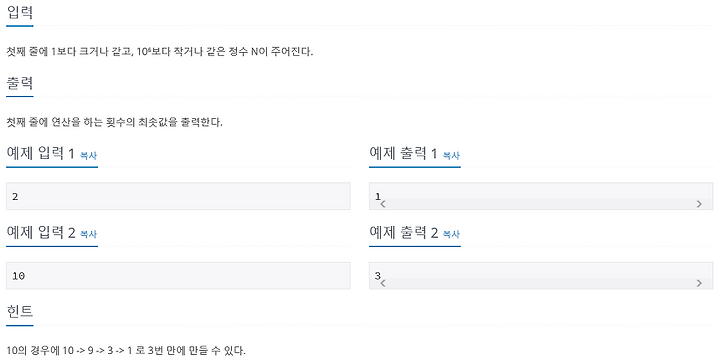Image resolution: width=720 pixels, height=364 pixels.
Task: Click inside 예제 입력 1 box showing 2
Action: 178,196
